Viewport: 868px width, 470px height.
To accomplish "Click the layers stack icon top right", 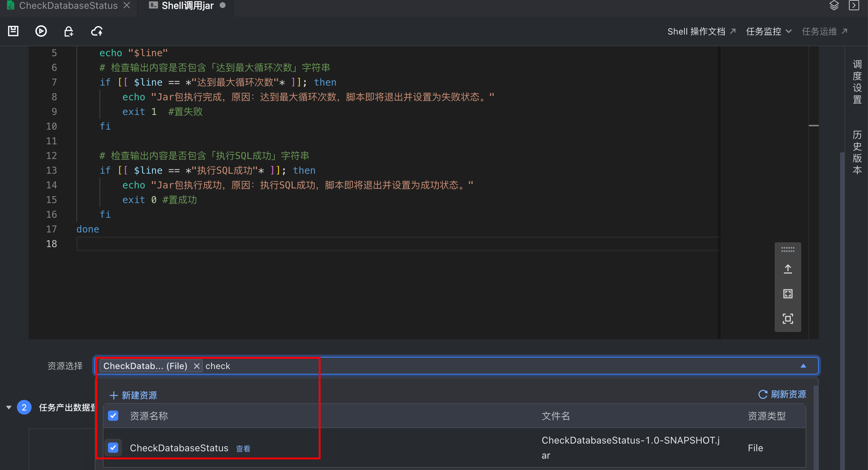I will [834, 6].
